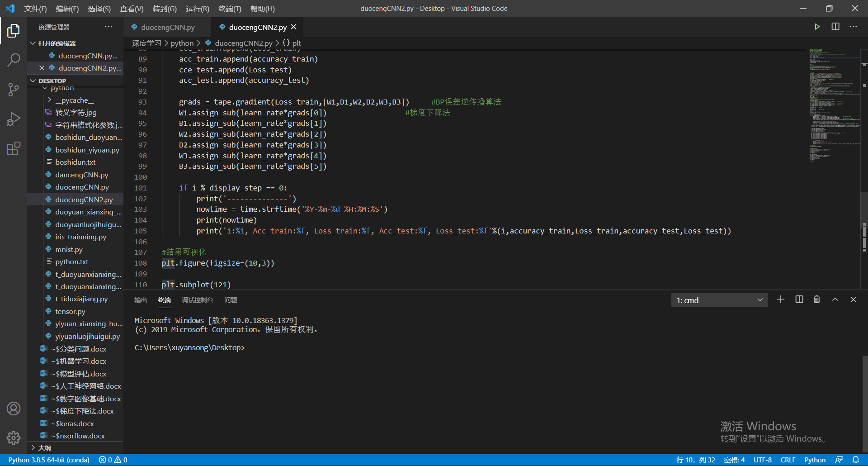Viewport: 868px width, 466px height.
Task: Click 'python' in the breadcrumb path
Action: 182,43
